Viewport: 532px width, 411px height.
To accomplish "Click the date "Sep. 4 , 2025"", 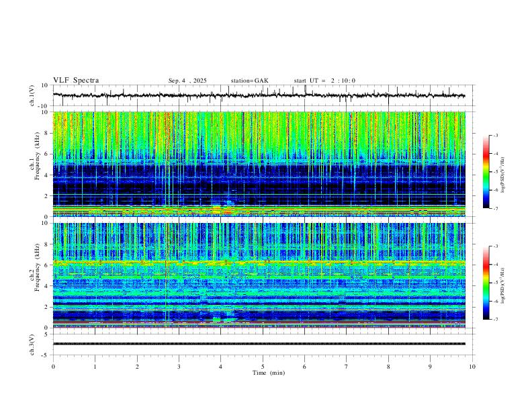I will tap(187, 81).
